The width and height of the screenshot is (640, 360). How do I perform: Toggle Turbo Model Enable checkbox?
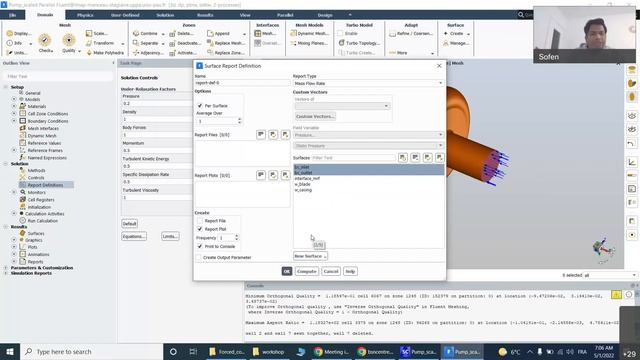[340, 33]
